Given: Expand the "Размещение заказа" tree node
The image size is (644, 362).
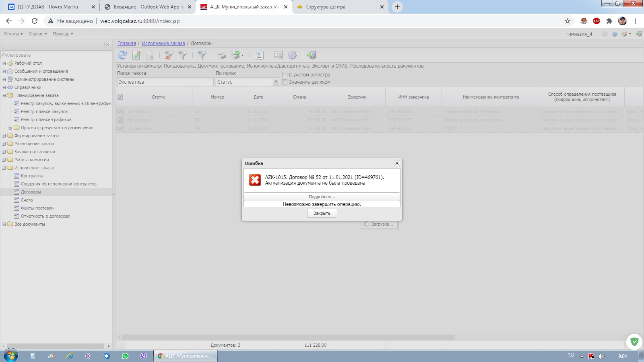Looking at the screenshot, I should pyautogui.click(x=4, y=144).
